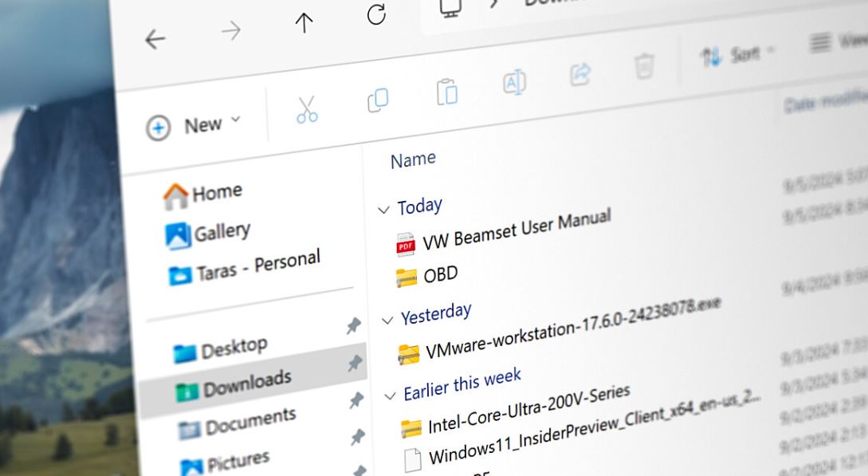The height and width of the screenshot is (476, 868).
Task: Click the Share icon in toolbar
Action: (x=580, y=75)
